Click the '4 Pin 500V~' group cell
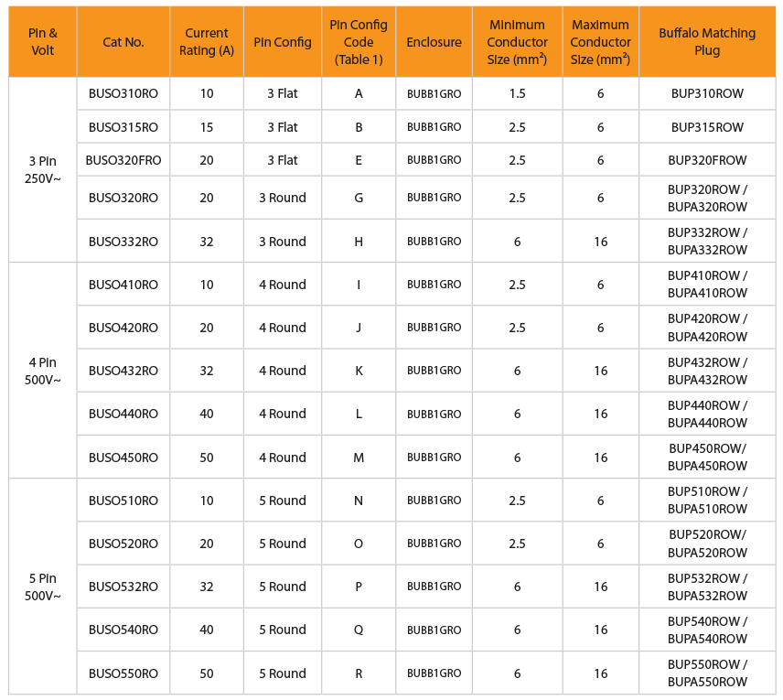The image size is (783, 700). pyautogui.click(x=43, y=371)
